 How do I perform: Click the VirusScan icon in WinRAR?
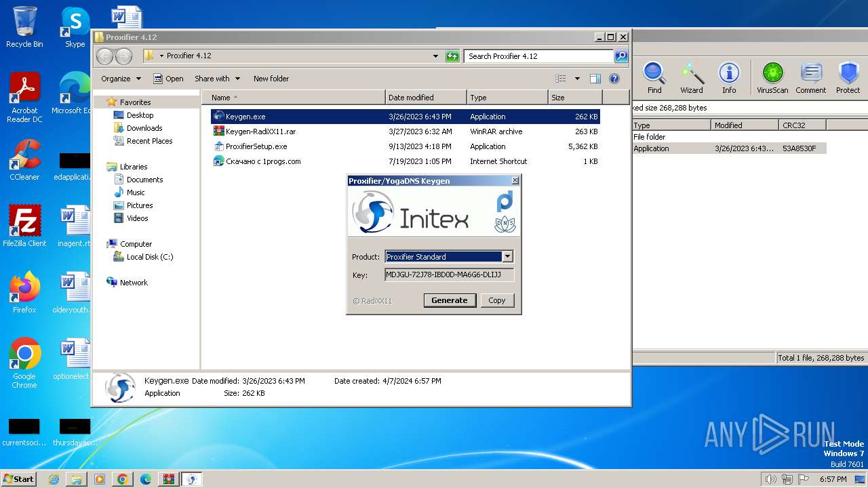(772, 78)
